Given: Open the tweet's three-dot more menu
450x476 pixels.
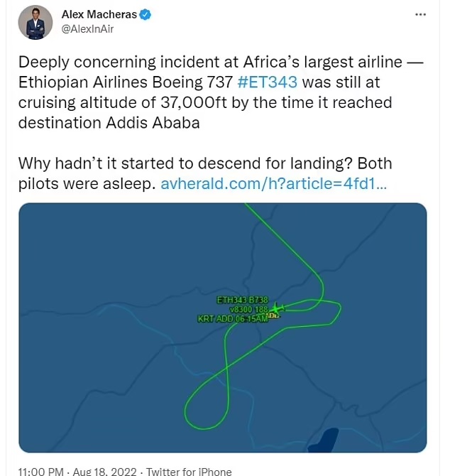Looking at the screenshot, I should [420, 15].
